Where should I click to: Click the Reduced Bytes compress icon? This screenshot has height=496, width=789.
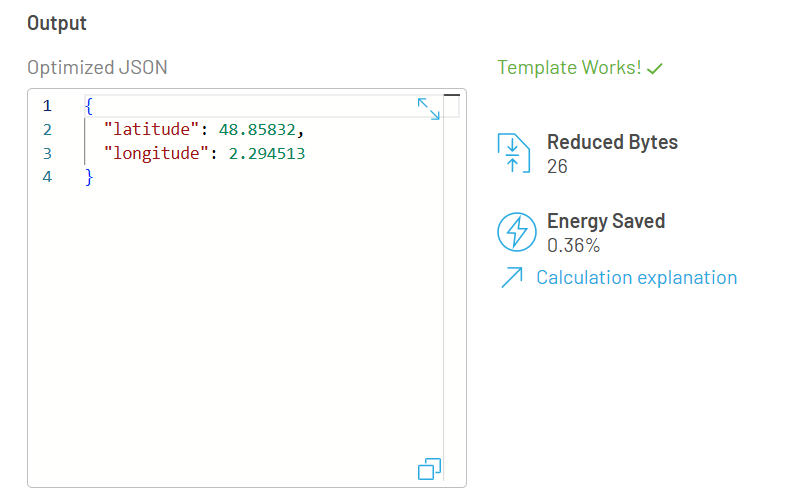pos(512,153)
